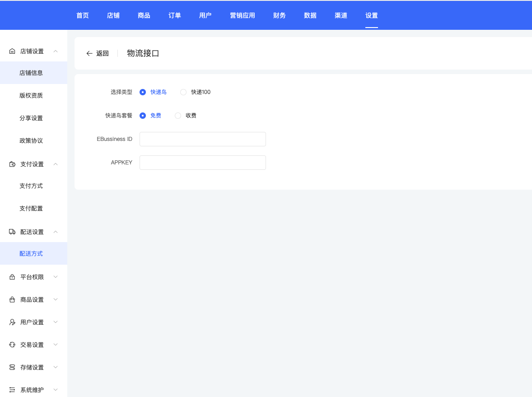This screenshot has width=532, height=397.
Task: Click the wallet icon beside 支付设置
Action: [x=12, y=164]
